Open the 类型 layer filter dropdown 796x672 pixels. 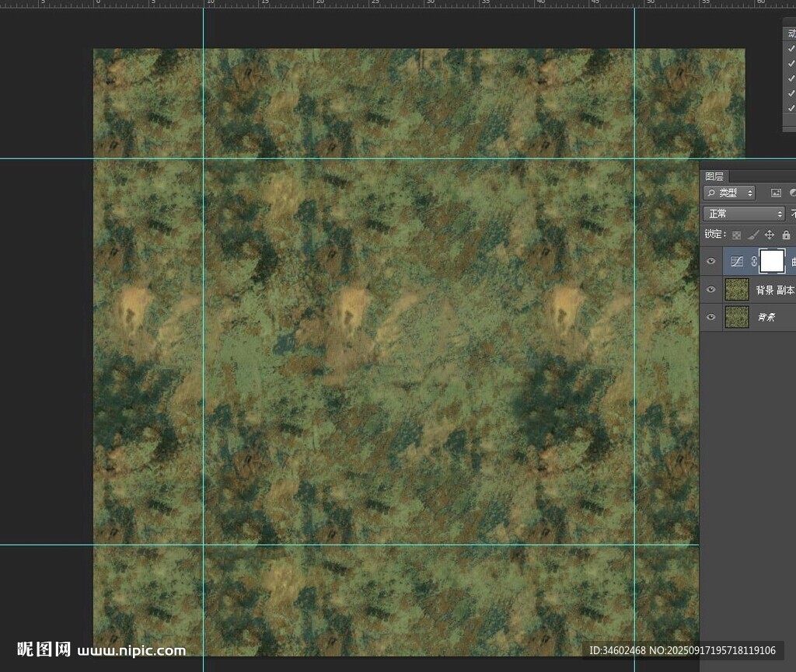point(729,193)
